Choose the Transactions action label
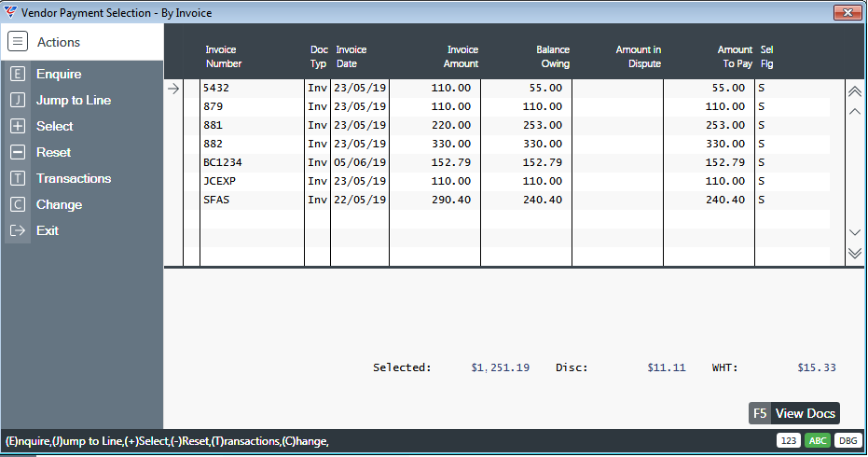Image resolution: width=868 pixels, height=457 pixels. 74,178
